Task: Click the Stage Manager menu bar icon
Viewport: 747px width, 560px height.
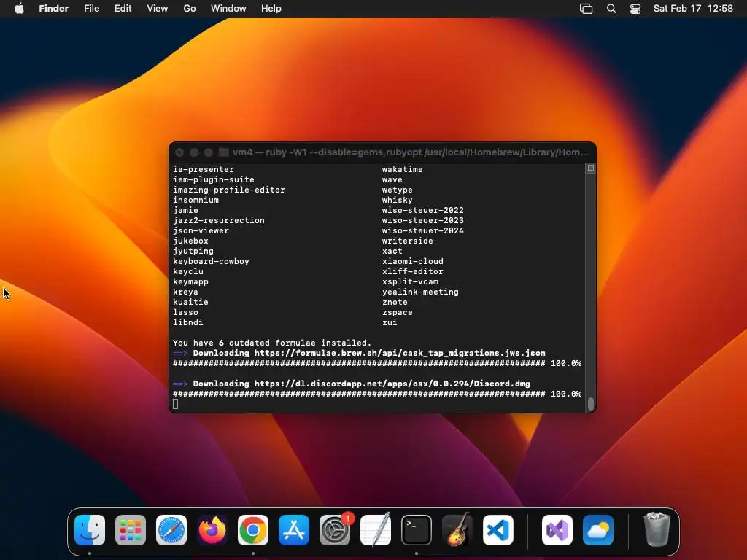Action: pos(586,9)
